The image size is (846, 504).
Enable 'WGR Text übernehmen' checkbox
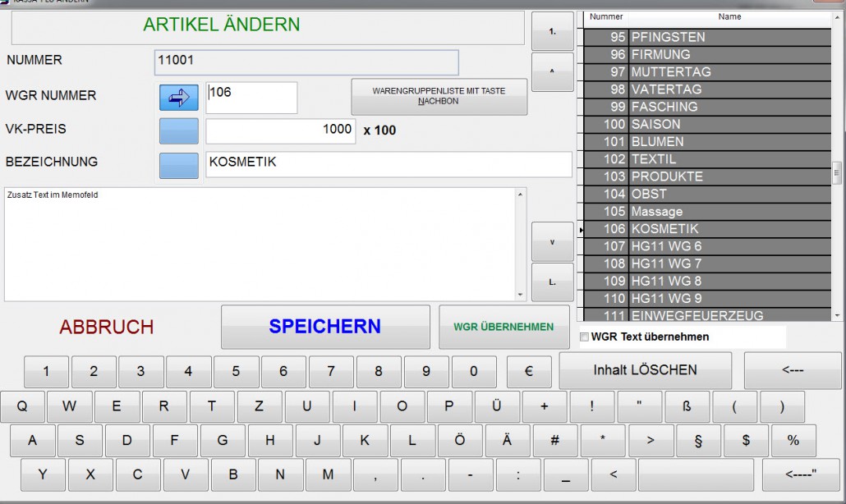coord(585,337)
